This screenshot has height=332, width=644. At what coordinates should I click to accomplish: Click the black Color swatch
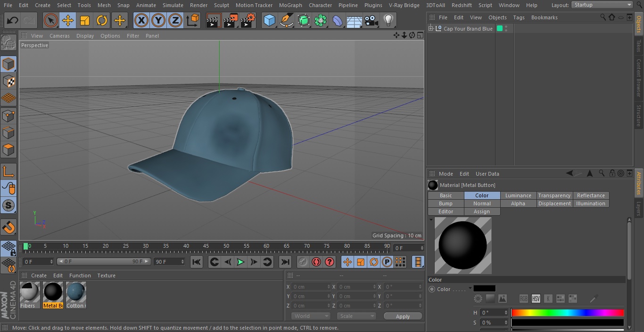pyautogui.click(x=484, y=289)
